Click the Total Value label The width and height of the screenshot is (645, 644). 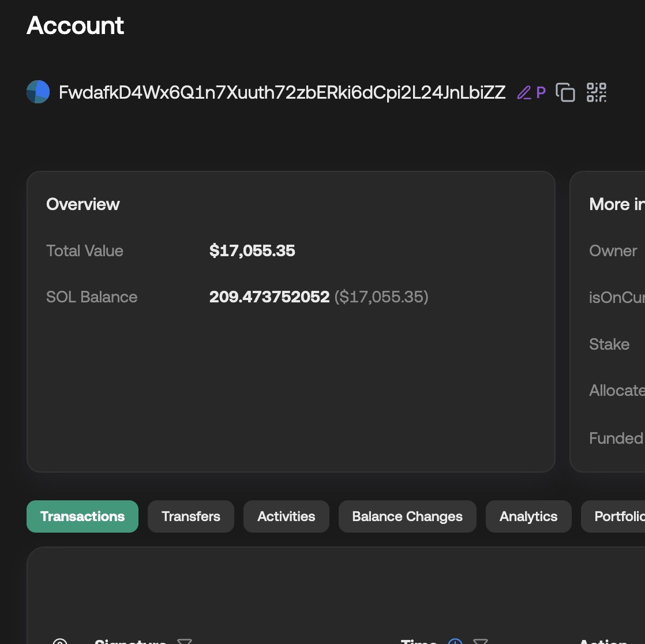point(85,251)
